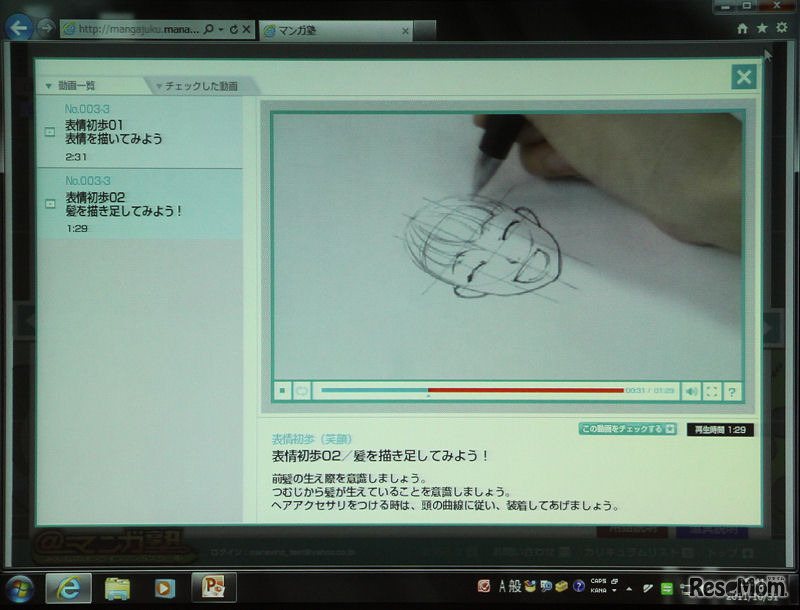Select video 表情初歩01 表情を描いてみよう
The image size is (800, 610).
pos(139,133)
